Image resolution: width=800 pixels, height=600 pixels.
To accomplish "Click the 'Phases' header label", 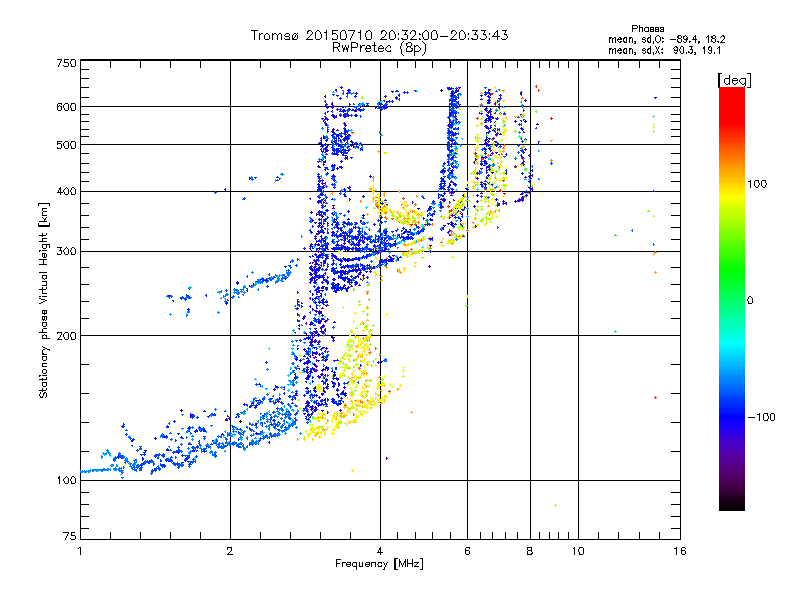I will coord(647,29).
